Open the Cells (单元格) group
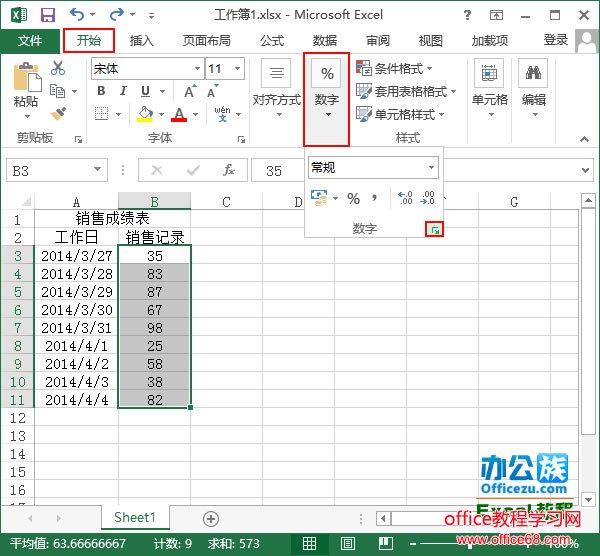The width and height of the screenshot is (600, 556). [x=489, y=88]
